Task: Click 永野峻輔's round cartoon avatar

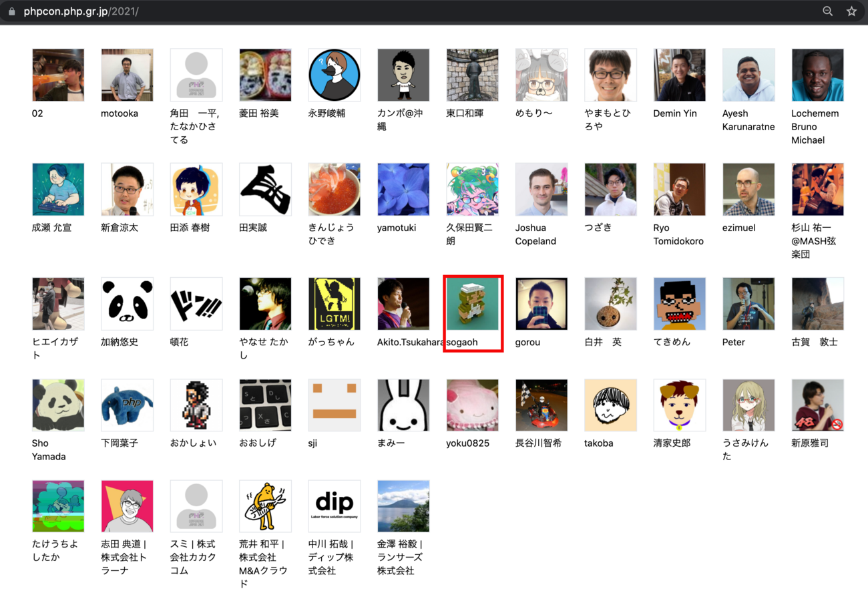Action: pos(335,75)
